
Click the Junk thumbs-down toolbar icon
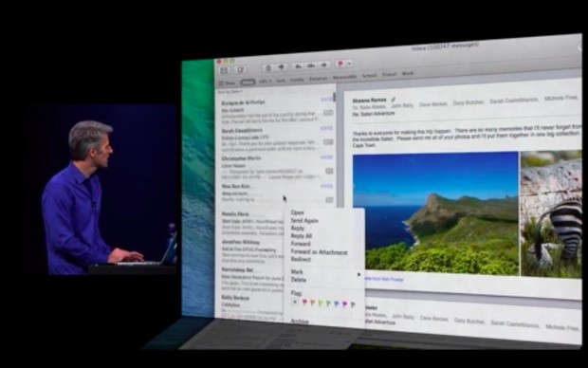pos(281,67)
